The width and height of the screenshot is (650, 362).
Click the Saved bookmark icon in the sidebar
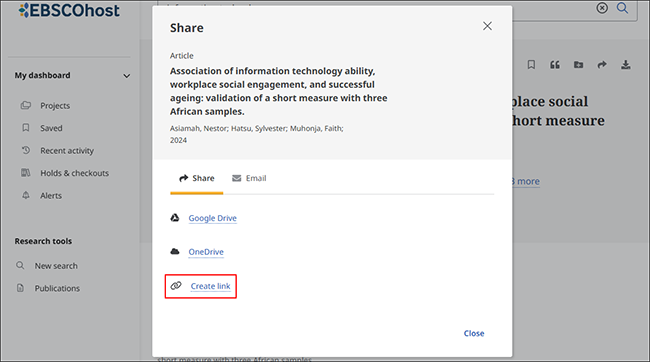coord(26,128)
